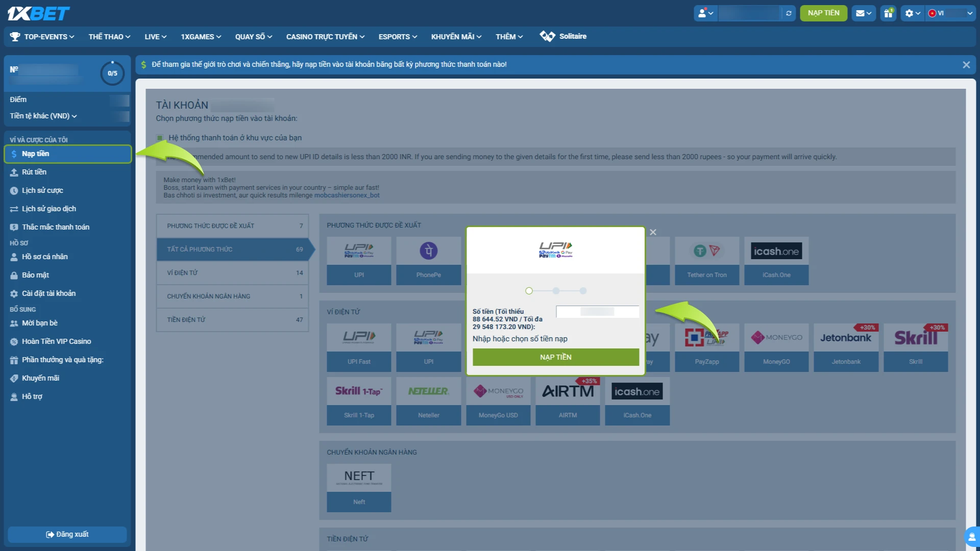Open Phần thưởng và quà tặng
This screenshot has width=980, height=551.
(68, 360)
